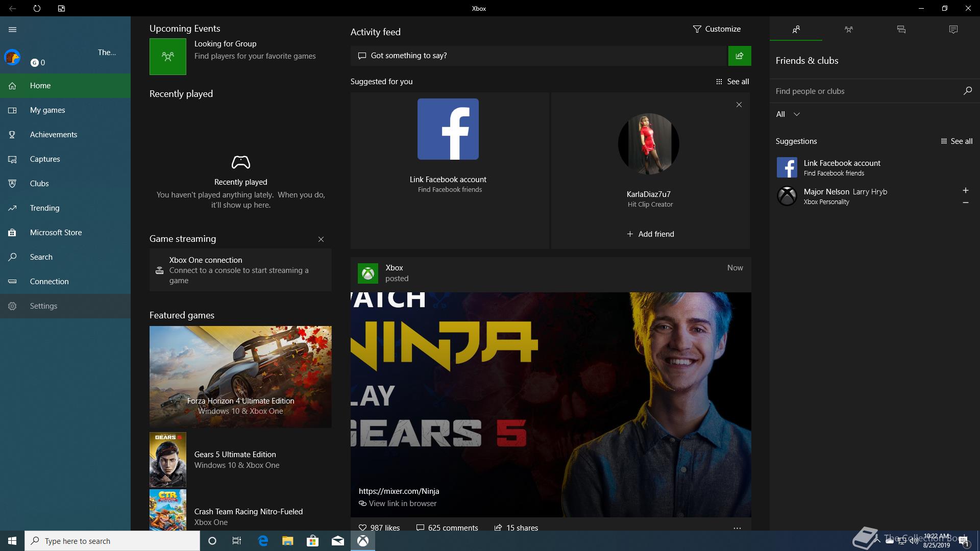Click Type here to search taskbar box
980x551 pixels.
[112, 541]
